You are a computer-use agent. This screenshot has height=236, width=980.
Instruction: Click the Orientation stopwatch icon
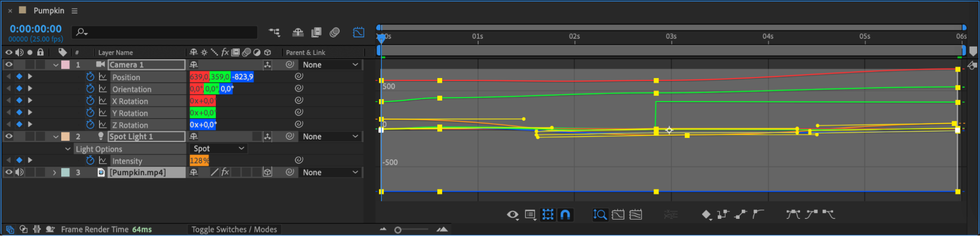(90, 89)
